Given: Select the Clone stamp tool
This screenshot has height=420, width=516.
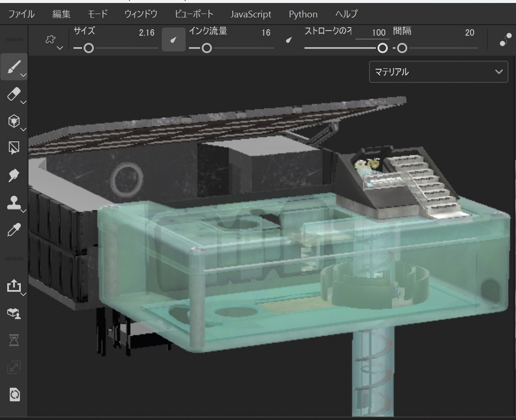Looking at the screenshot, I should coord(14,202).
